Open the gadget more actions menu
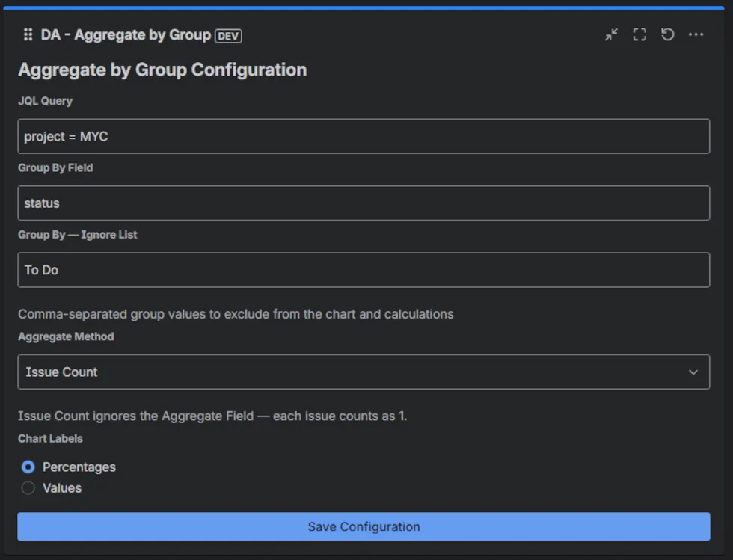Screen dimensions: 733x560 (x=696, y=34)
